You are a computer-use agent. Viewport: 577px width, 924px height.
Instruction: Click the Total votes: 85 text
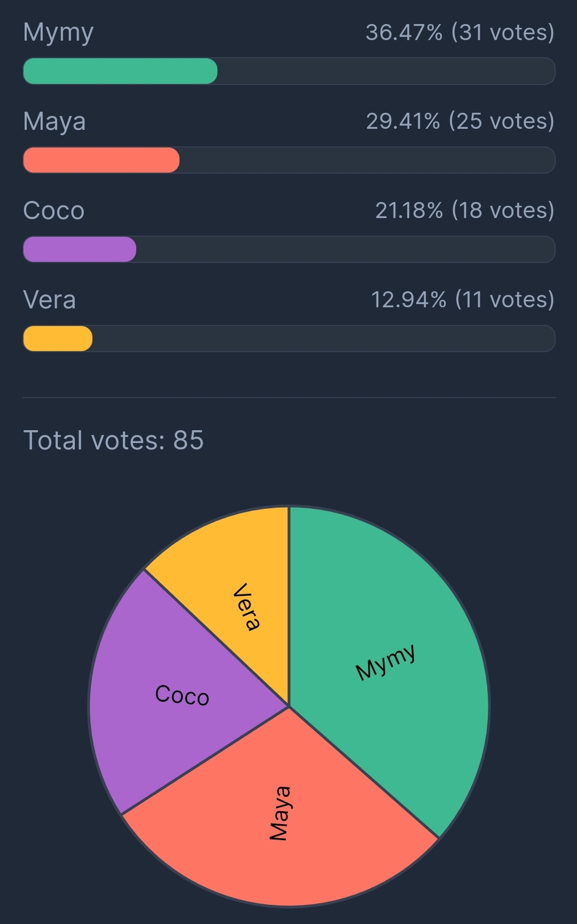113,441
